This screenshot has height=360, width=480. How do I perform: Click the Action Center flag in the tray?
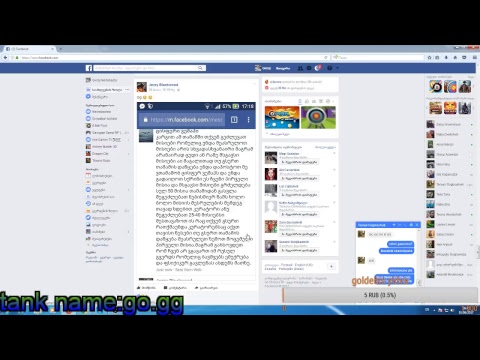tap(440, 310)
